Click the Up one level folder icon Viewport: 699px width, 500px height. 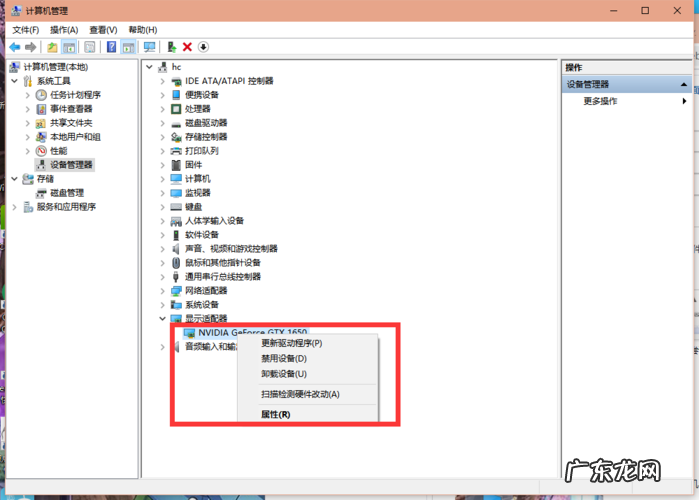pos(52,47)
